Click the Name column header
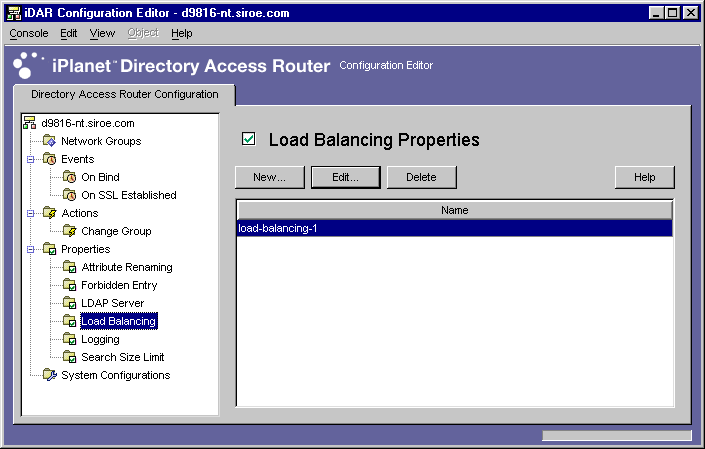The width and height of the screenshot is (705, 449). [455, 210]
